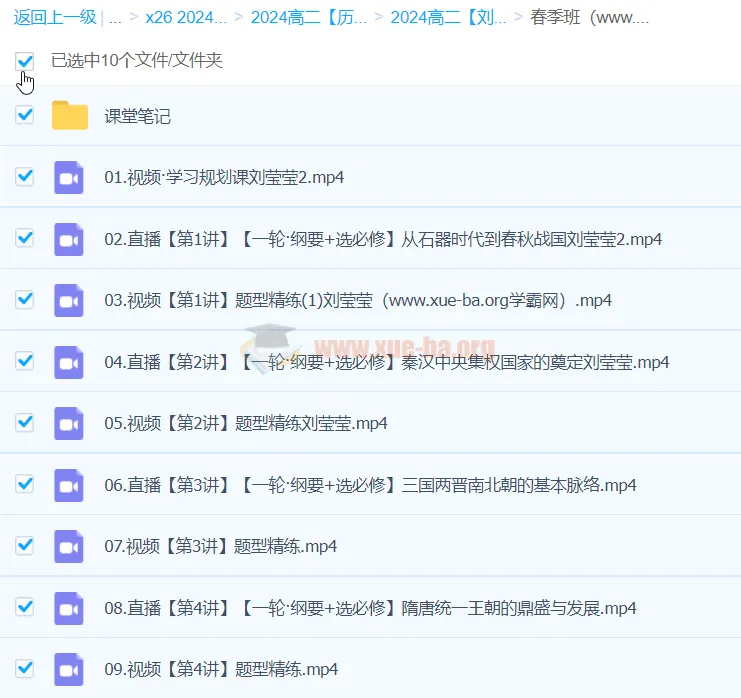741x698 pixels.
Task: Click video icon of 02.直播【第1讲】 file
Action: click(x=69, y=239)
